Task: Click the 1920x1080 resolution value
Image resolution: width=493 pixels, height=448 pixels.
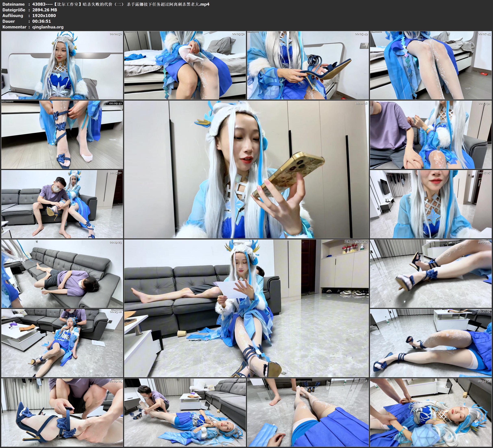Action: click(44, 15)
